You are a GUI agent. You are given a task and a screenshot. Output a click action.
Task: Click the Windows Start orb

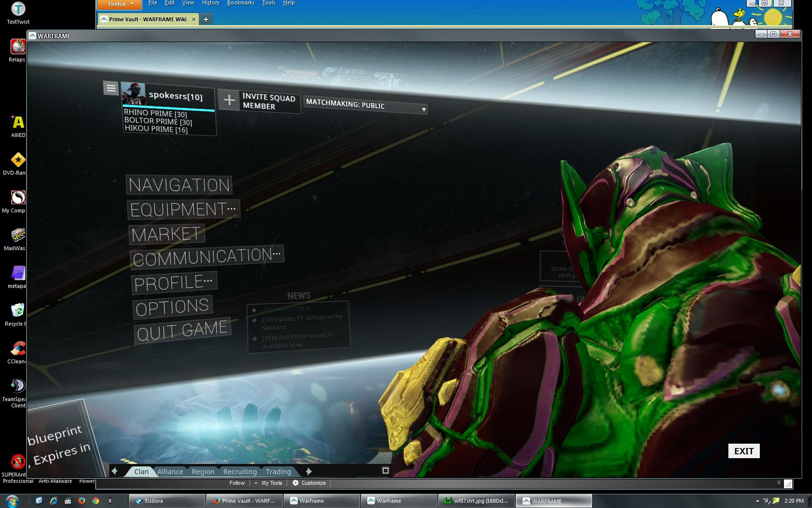(12, 500)
